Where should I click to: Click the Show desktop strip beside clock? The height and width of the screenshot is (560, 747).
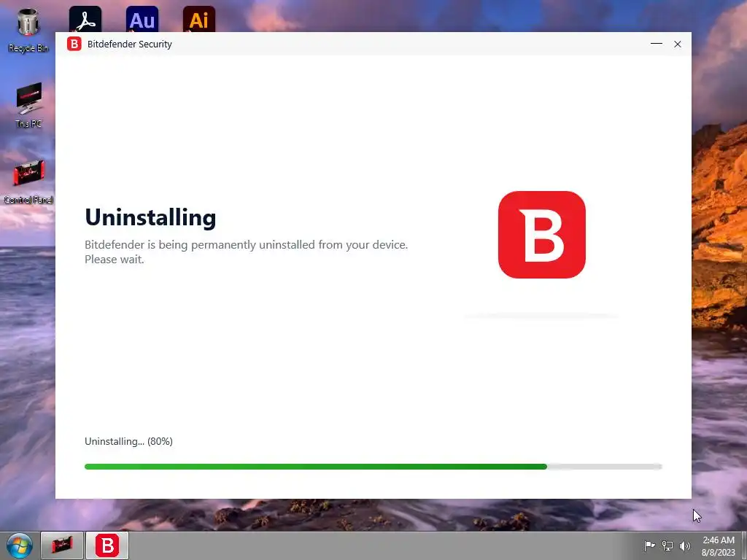(744, 545)
